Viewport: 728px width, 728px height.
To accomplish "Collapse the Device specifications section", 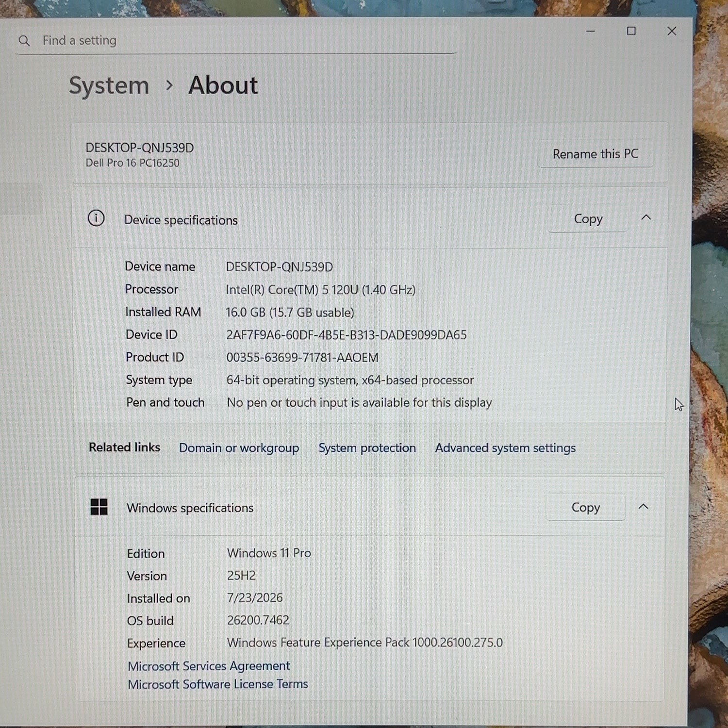I will (645, 218).
